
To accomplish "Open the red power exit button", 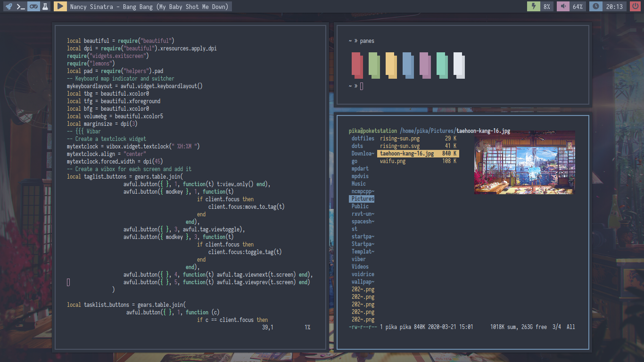I will [635, 7].
